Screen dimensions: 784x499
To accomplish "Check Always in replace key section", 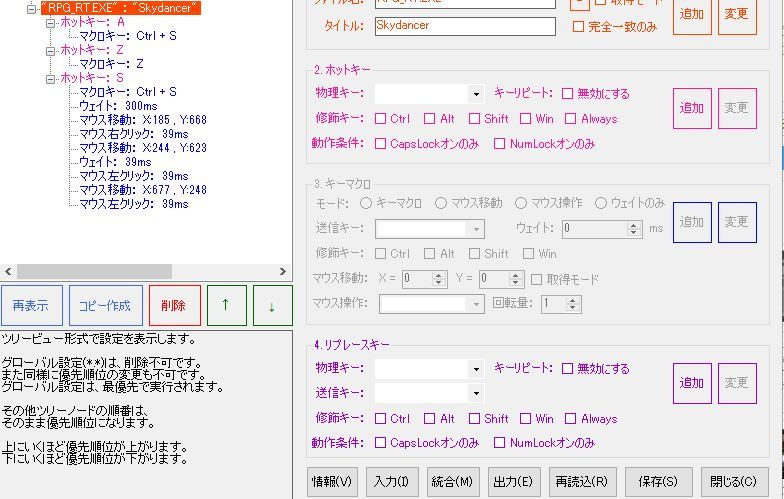I will 571,419.
